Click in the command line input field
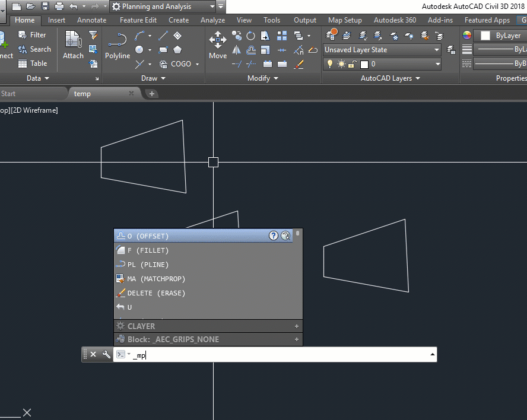The width and height of the screenshot is (527, 420). tap(275, 355)
